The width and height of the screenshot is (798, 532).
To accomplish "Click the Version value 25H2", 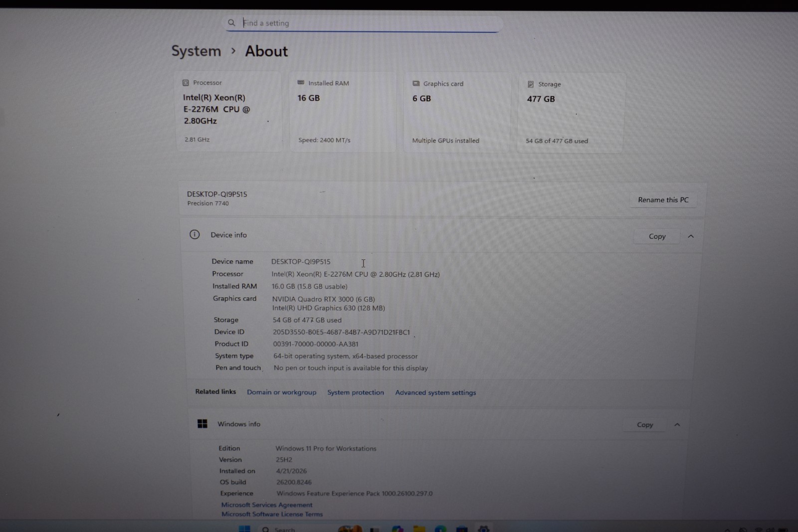I will tap(284, 460).
